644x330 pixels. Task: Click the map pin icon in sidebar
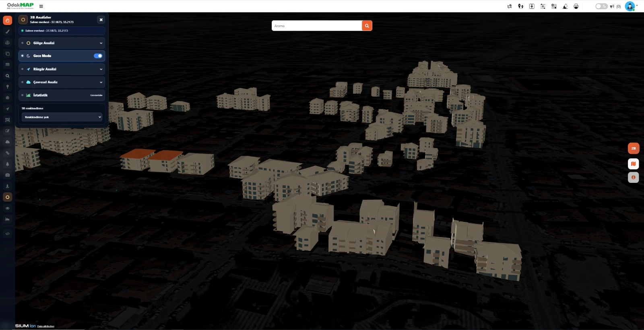pos(8,87)
